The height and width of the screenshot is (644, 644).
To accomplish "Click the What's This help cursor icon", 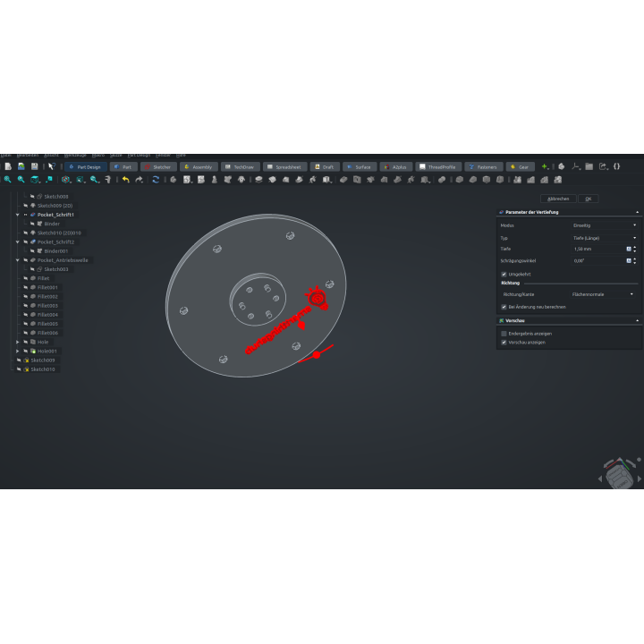I will (51, 166).
